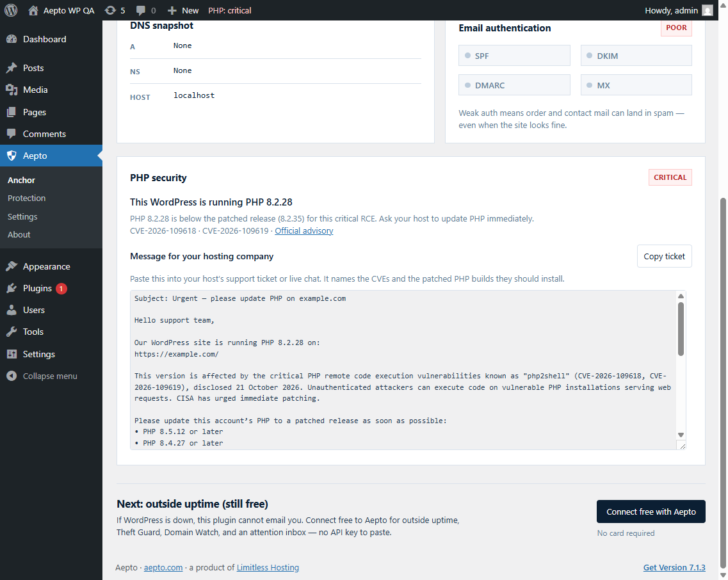Image resolution: width=728 pixels, height=580 pixels.
Task: Click the home icon beside Aepto WP QA
Action: coord(33,10)
